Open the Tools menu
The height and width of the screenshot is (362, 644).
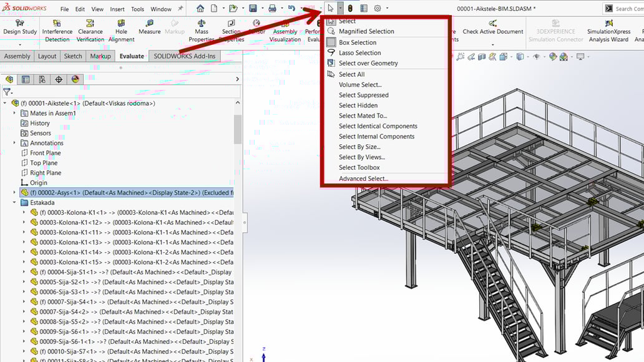coord(138,9)
